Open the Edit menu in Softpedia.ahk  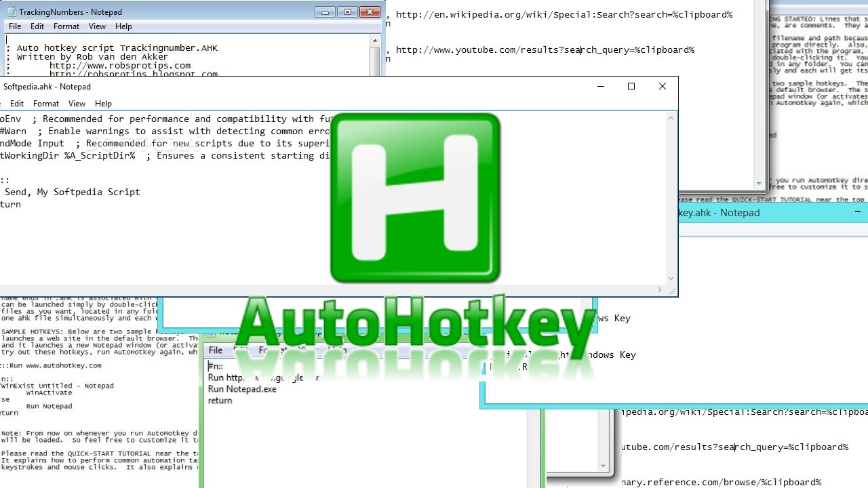[x=16, y=104]
